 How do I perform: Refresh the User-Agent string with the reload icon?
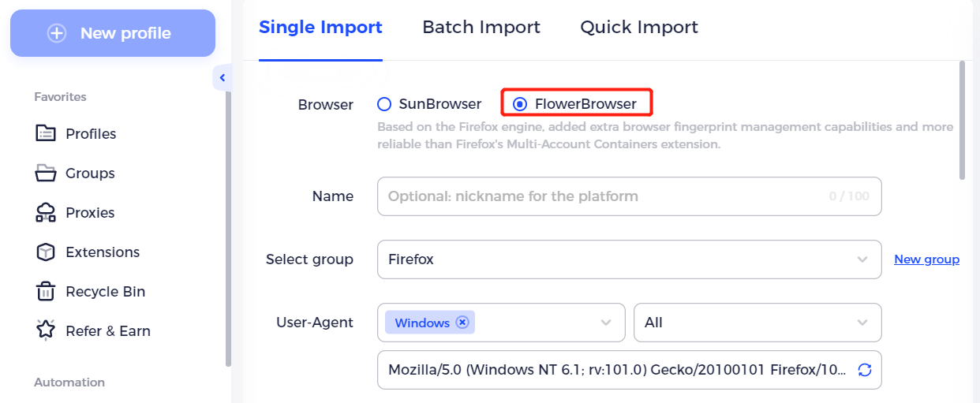click(x=865, y=370)
